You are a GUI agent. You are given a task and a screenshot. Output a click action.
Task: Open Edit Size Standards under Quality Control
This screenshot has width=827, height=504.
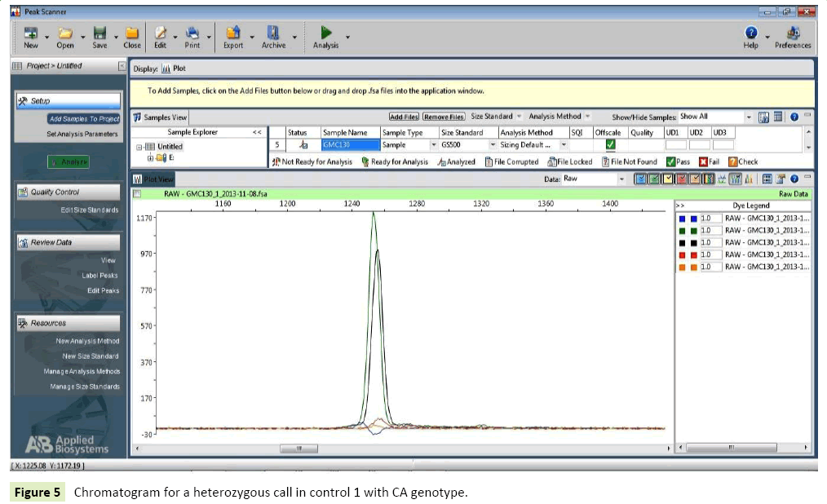pos(90,210)
